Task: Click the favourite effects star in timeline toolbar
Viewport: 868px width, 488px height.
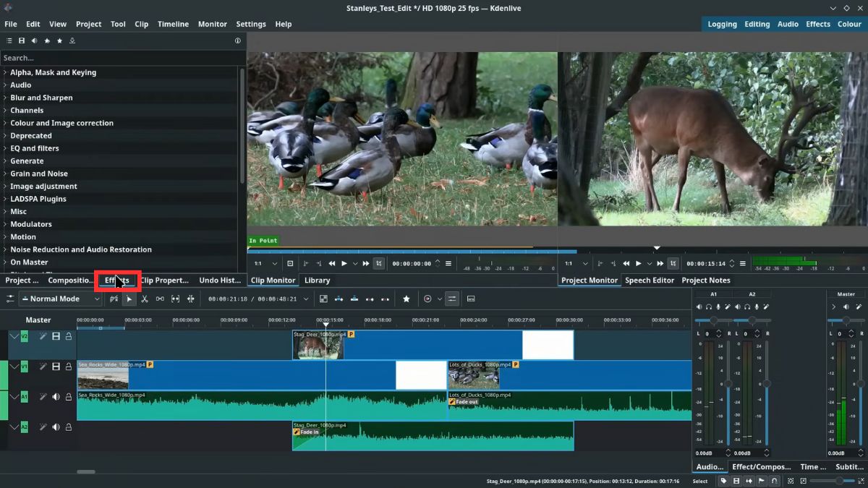Action: point(407,299)
